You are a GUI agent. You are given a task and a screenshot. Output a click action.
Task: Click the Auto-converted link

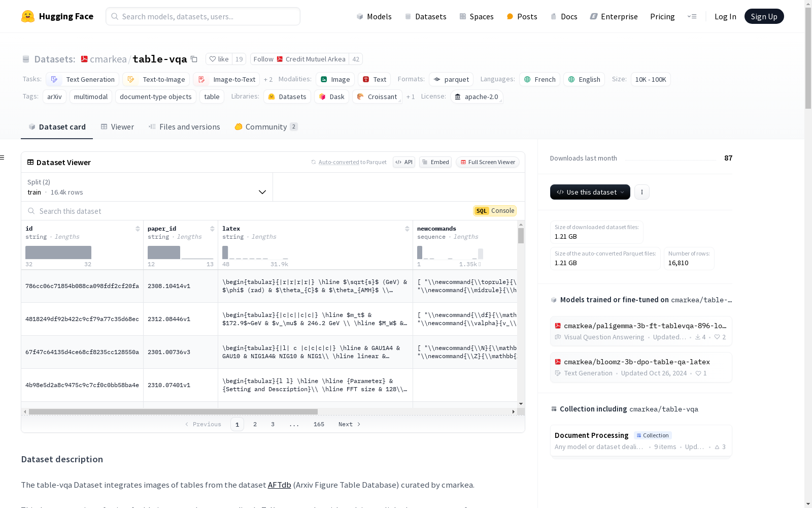pos(339,162)
